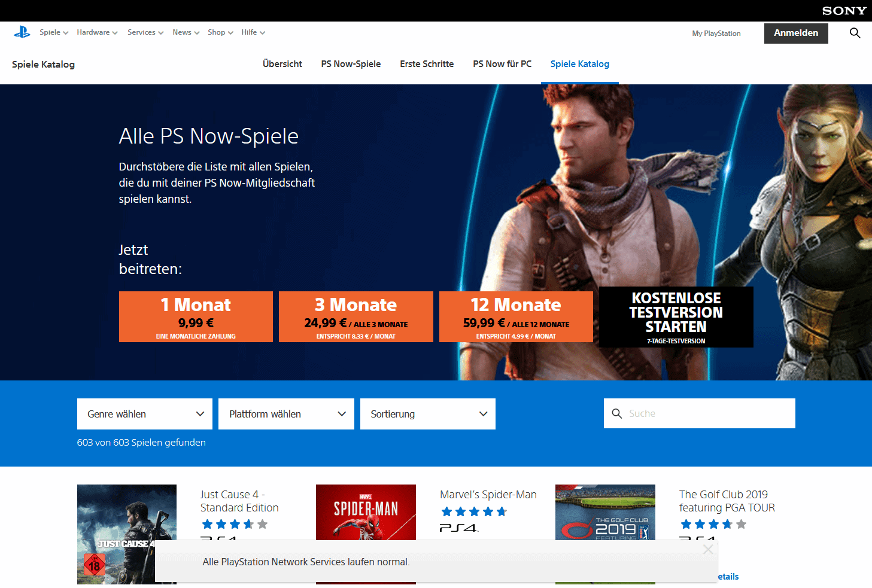Open the search magnifier icon in header
872x588 pixels.
(855, 33)
